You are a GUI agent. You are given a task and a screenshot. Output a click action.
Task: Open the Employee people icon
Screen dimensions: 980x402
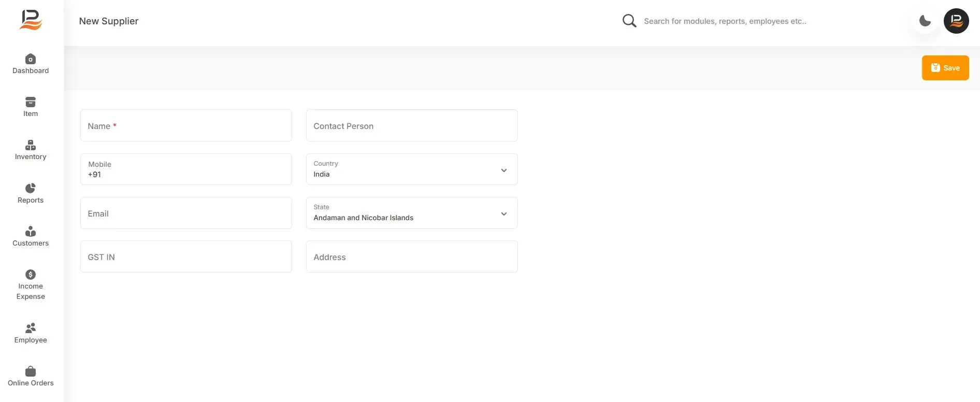coord(31,328)
